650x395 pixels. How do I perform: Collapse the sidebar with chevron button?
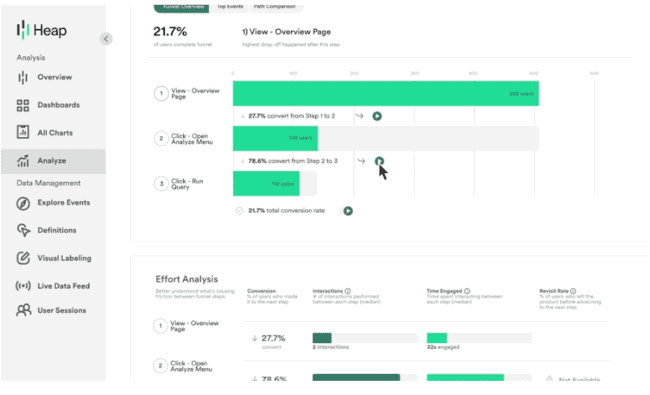(x=106, y=39)
